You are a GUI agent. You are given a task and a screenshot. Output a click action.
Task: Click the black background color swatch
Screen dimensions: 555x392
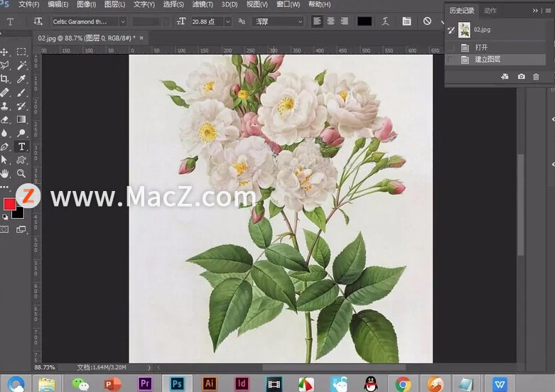(x=18, y=213)
